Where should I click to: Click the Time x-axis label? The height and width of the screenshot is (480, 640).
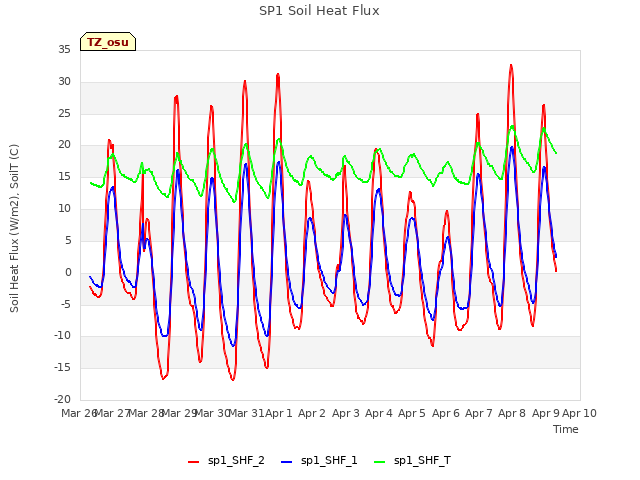click(566, 429)
